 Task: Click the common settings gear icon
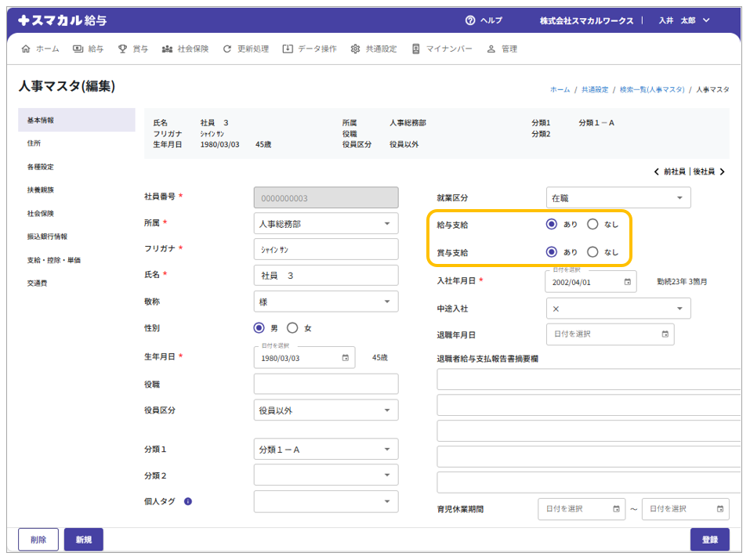coord(355,49)
